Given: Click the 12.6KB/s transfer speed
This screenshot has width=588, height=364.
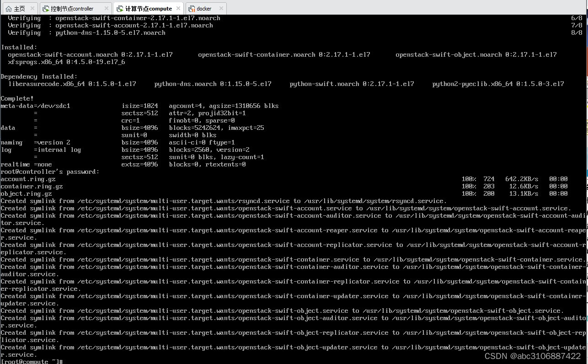Looking at the screenshot, I should pyautogui.click(x=524, y=187).
